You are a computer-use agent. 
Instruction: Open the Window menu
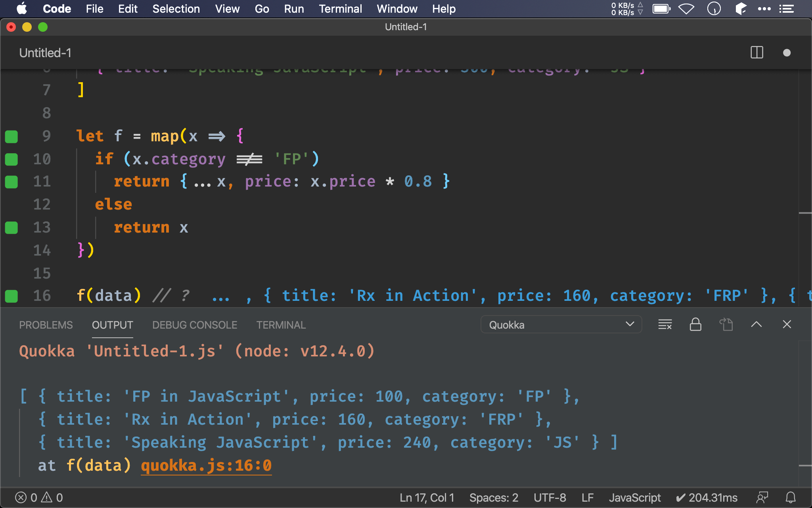(x=397, y=9)
